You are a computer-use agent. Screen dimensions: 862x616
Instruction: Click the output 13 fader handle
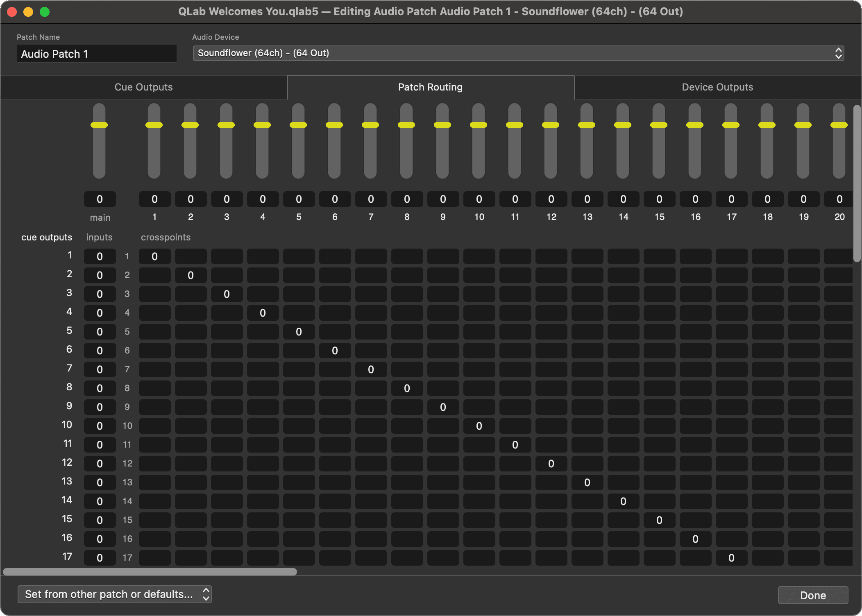coord(587,125)
